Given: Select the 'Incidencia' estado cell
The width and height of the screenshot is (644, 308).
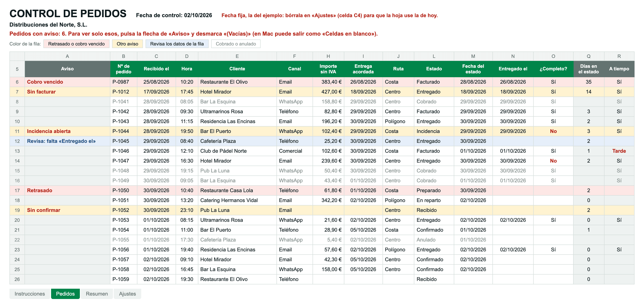Looking at the screenshot, I should click(x=434, y=131).
